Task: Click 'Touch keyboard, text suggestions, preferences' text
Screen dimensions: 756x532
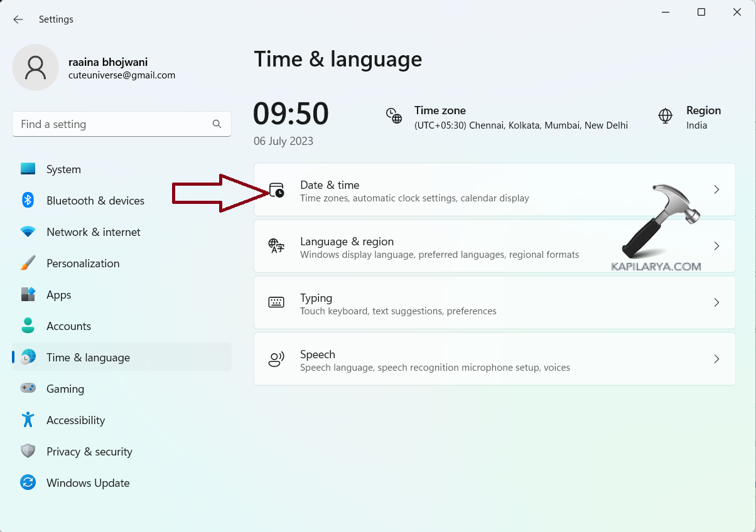Action: pos(398,311)
